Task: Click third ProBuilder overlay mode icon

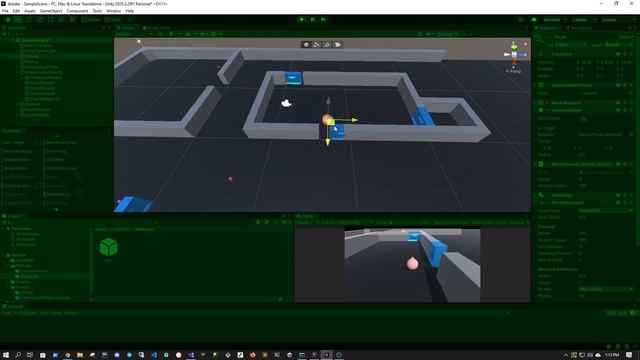Action: (x=327, y=44)
